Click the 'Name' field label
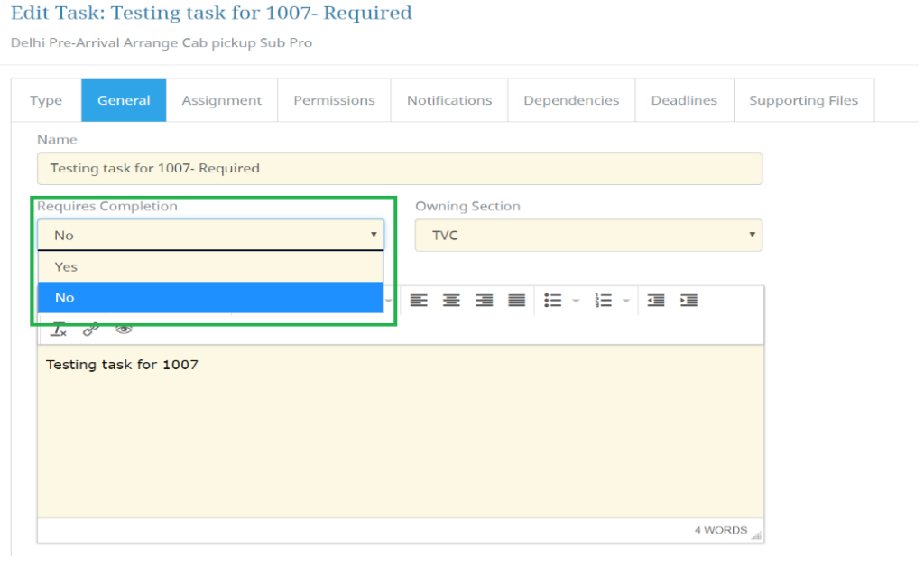Screen dimensions: 924x576 click(x=57, y=140)
